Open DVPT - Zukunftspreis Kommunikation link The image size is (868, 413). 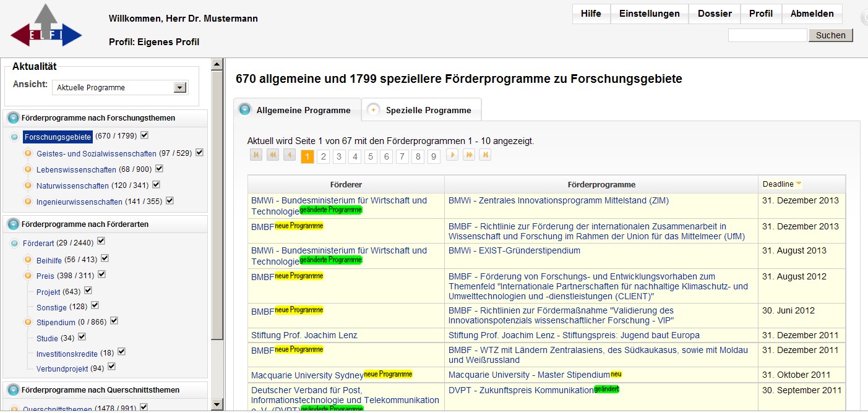point(521,390)
